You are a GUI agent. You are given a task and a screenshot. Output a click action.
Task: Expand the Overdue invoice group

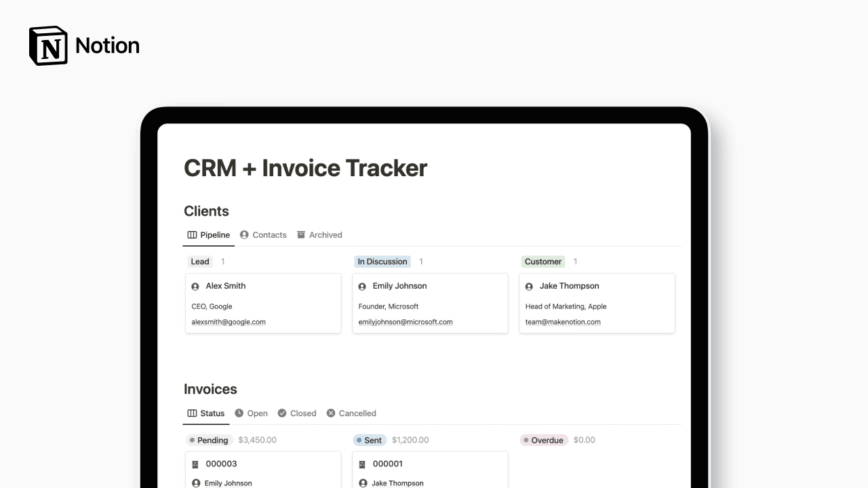544,440
